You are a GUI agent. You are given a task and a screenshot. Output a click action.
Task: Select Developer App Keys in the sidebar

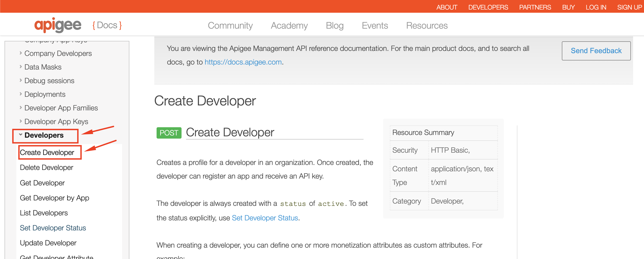tap(56, 122)
